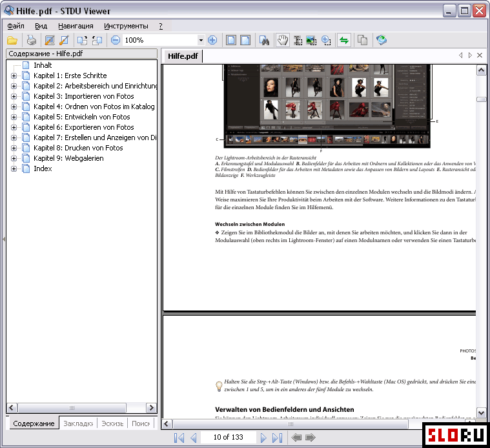Select Kapitel 5: Entwickeln von Fotos entry
The width and height of the screenshot is (490, 448).
coord(82,117)
